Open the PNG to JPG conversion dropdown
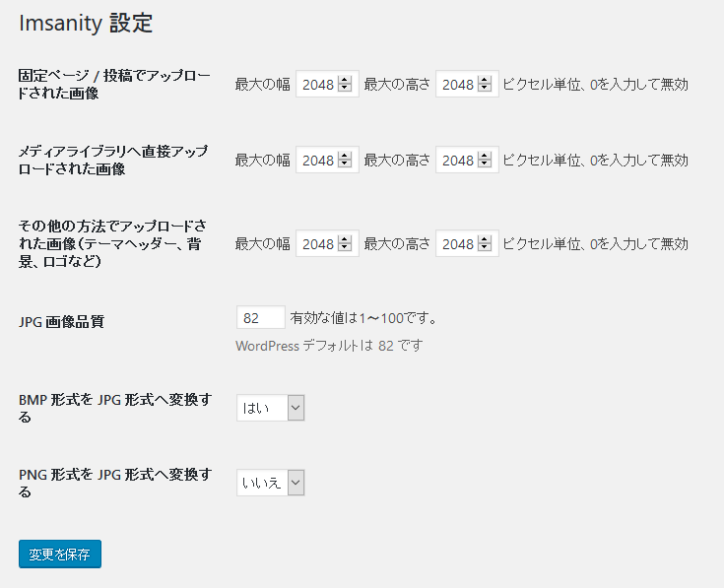 tap(270, 482)
